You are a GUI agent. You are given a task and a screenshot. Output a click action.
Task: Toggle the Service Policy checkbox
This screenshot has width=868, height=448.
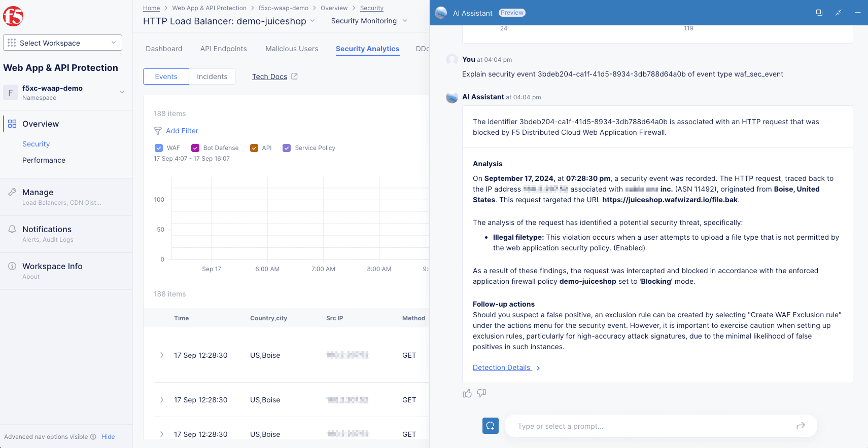pos(287,148)
